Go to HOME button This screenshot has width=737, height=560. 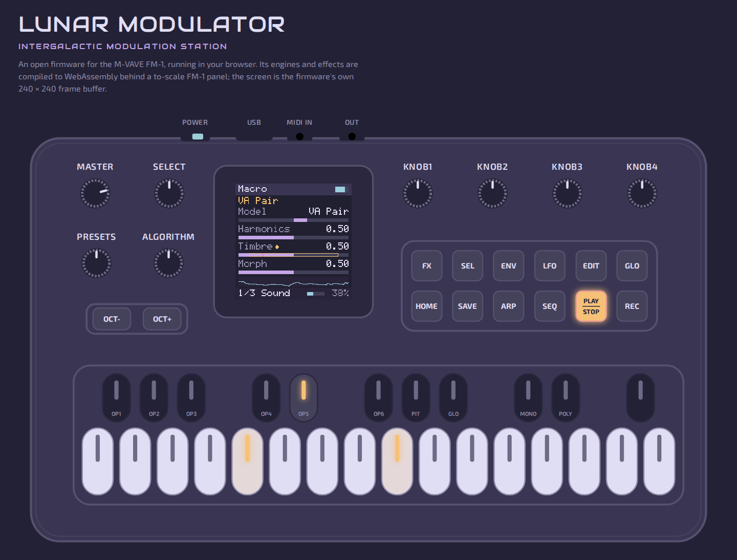427,306
